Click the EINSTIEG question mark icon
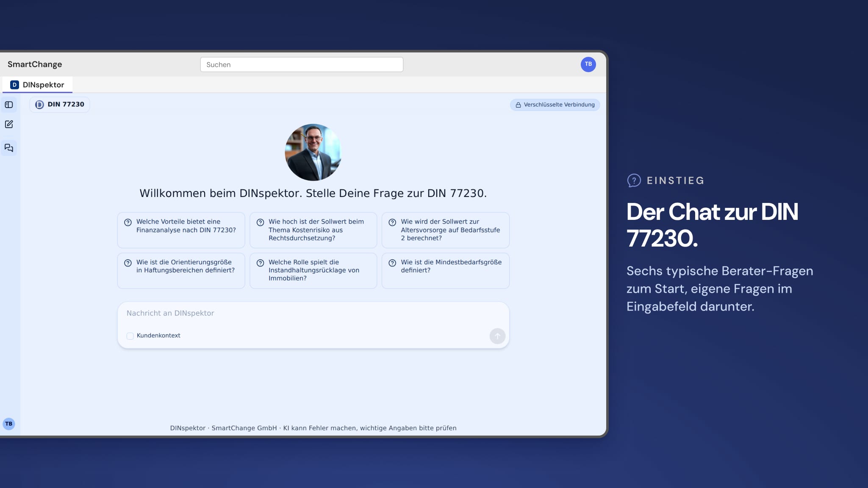 pyautogui.click(x=634, y=180)
